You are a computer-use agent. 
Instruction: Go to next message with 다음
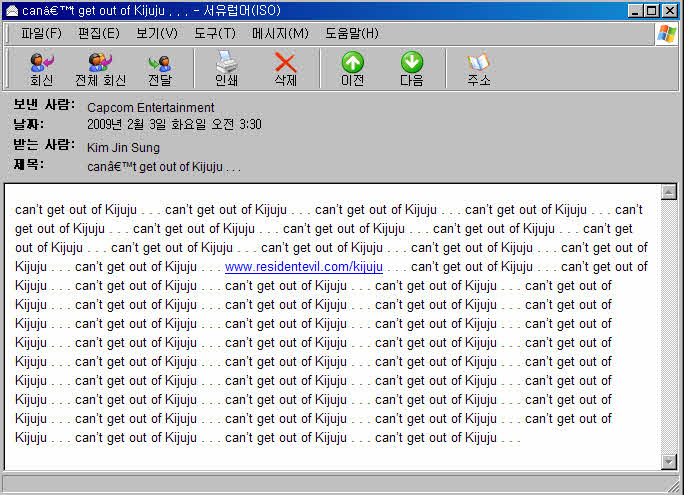click(x=411, y=69)
